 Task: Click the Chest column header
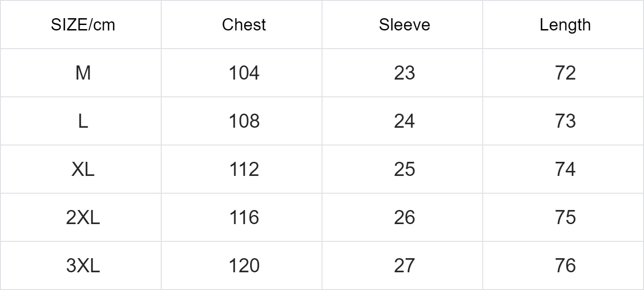(243, 25)
